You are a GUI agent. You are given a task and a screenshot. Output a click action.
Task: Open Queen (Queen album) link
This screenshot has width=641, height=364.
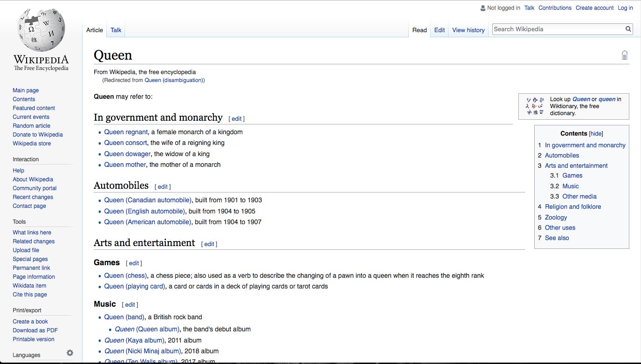click(x=147, y=329)
